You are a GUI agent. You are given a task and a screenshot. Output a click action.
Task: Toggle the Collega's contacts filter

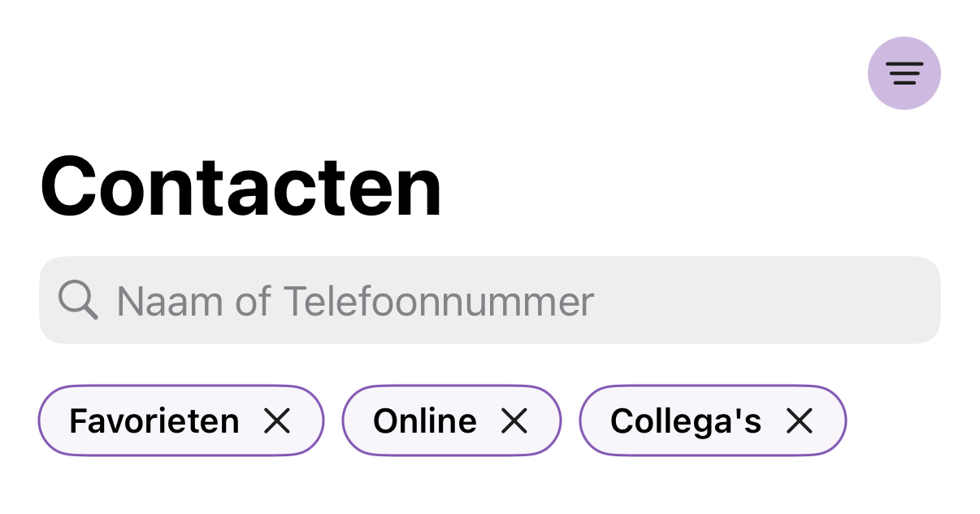click(x=686, y=421)
